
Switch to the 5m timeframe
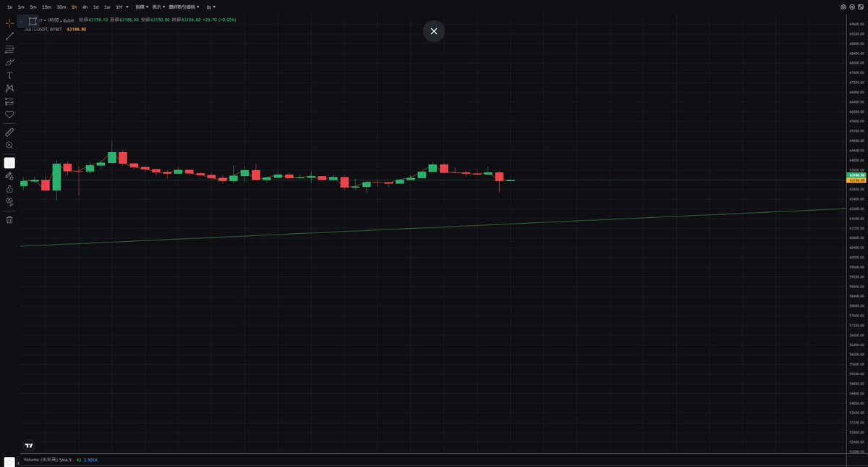[x=33, y=7]
